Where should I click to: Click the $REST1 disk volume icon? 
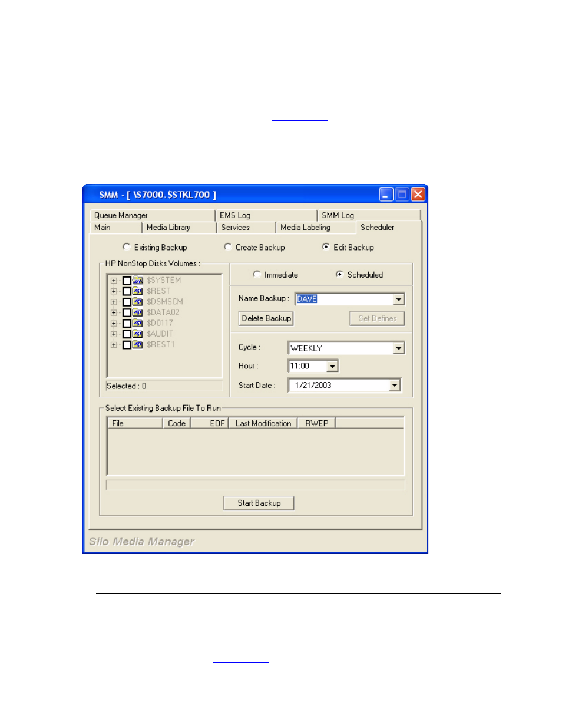(x=138, y=344)
